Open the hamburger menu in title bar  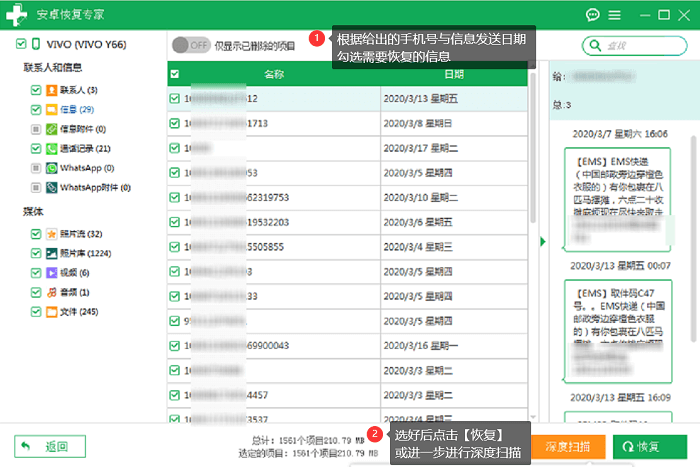click(614, 15)
